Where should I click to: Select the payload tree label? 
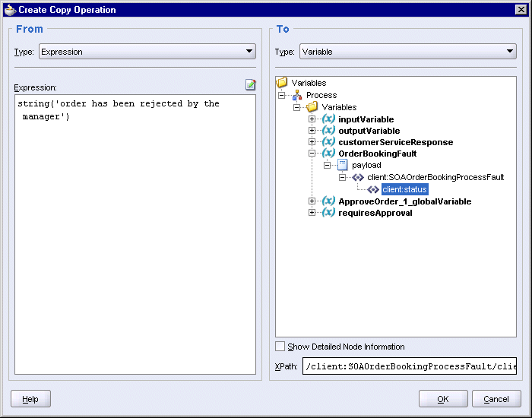[x=366, y=165]
